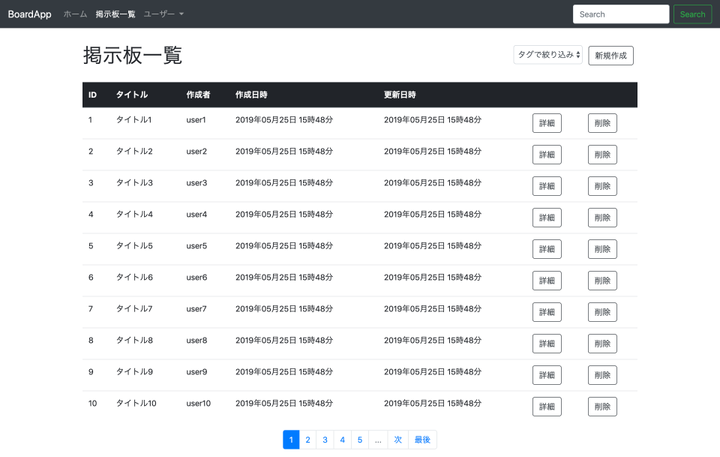Open 詳細 for タイトル1
This screenshot has height=457, width=720.
click(547, 123)
